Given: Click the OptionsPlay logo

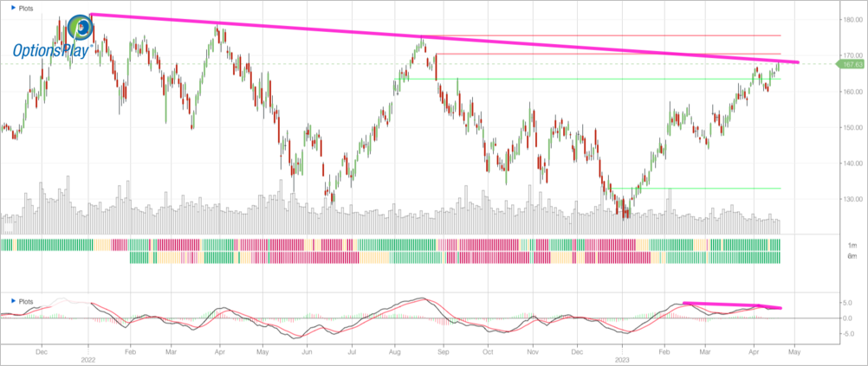Looking at the screenshot, I should click(53, 37).
